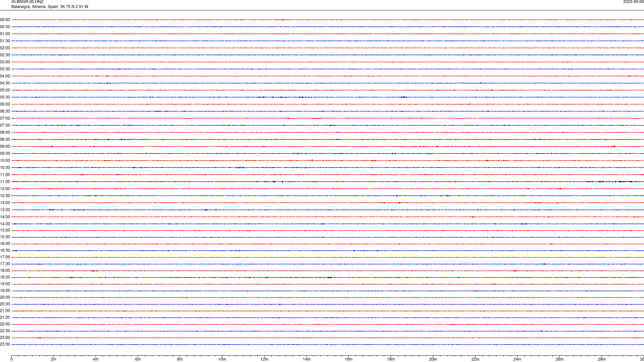Screen dimensions: 644x362
Task: Select the 12:00 time row label
Action: pos(5,189)
